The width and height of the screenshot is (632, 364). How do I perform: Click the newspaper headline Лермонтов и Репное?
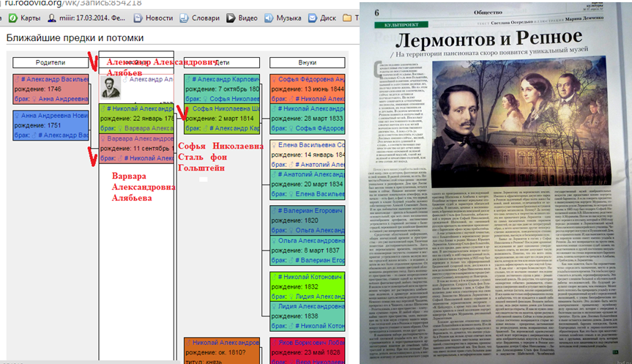[488, 39]
